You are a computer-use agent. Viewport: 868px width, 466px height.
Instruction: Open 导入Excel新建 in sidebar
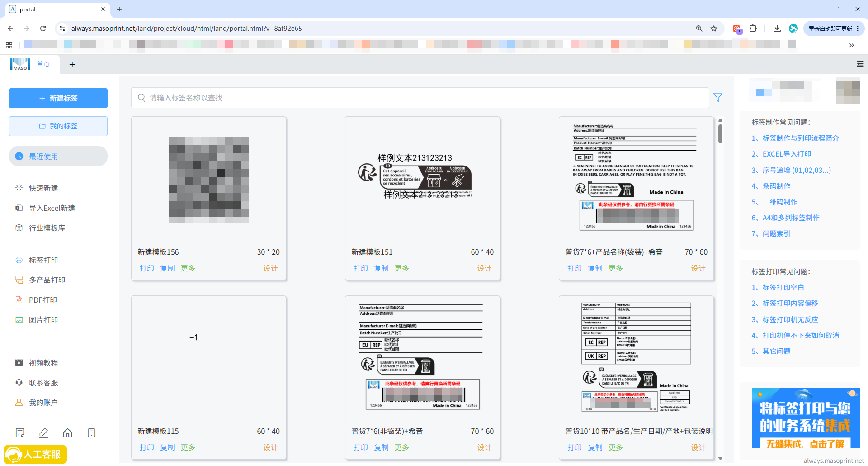[52, 208]
